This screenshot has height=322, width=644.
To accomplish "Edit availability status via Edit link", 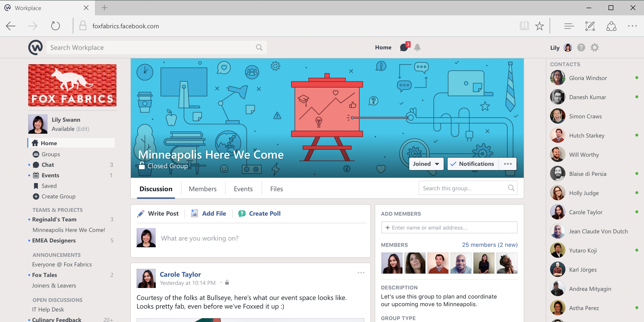I will point(83,129).
